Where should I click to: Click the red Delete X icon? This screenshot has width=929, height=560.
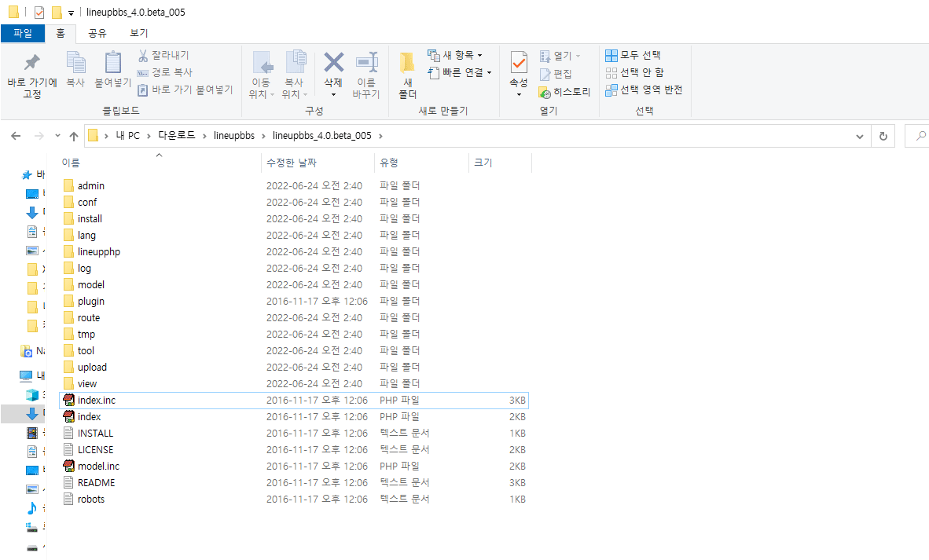[333, 63]
